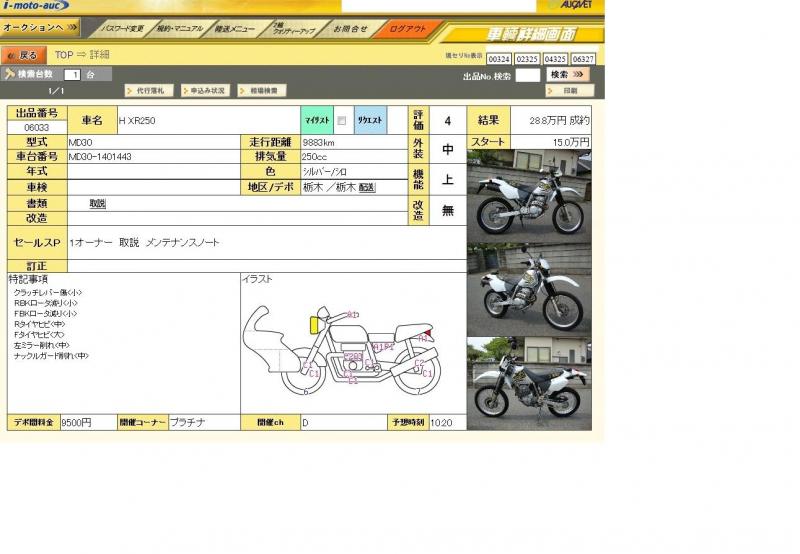Image resolution: width=800 pixels, height=554 pixels.
Task: Click estimated time 10:20
Action: (x=441, y=423)
